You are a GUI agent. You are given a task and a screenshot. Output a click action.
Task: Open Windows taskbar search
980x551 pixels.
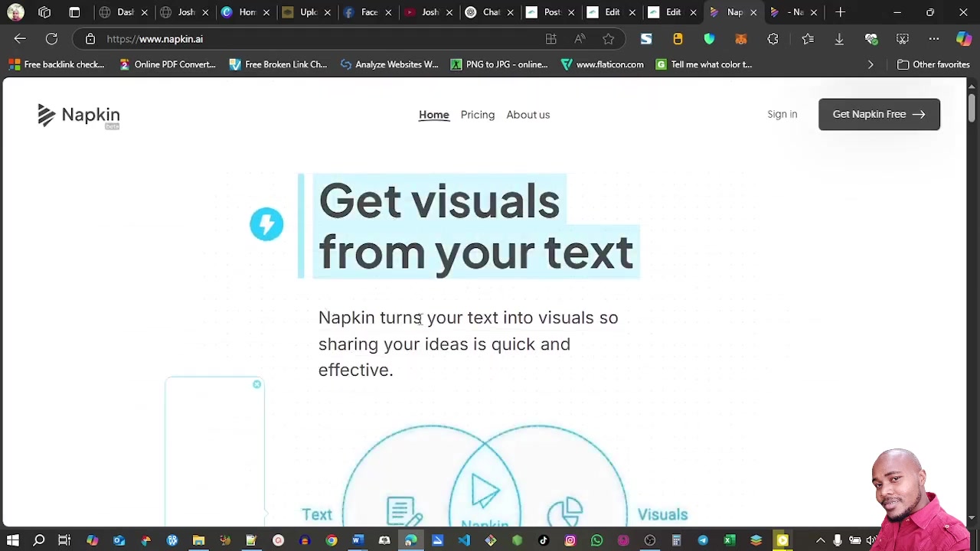coord(39,541)
